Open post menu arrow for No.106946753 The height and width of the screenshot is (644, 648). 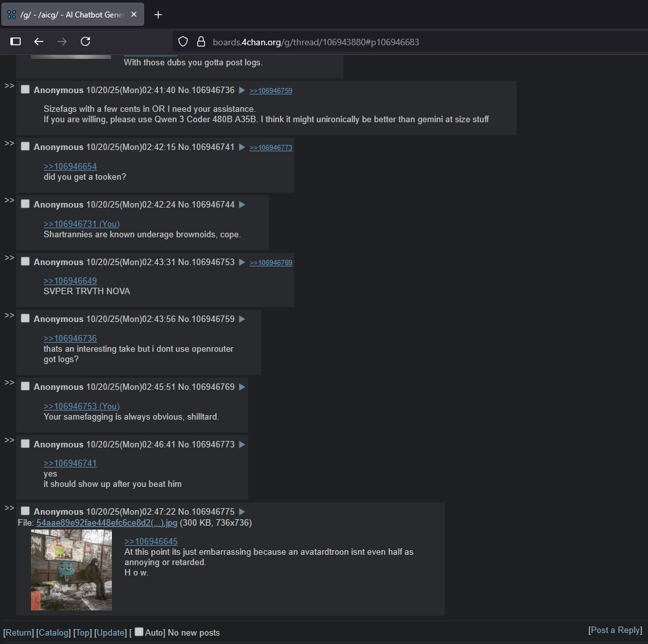point(242,262)
